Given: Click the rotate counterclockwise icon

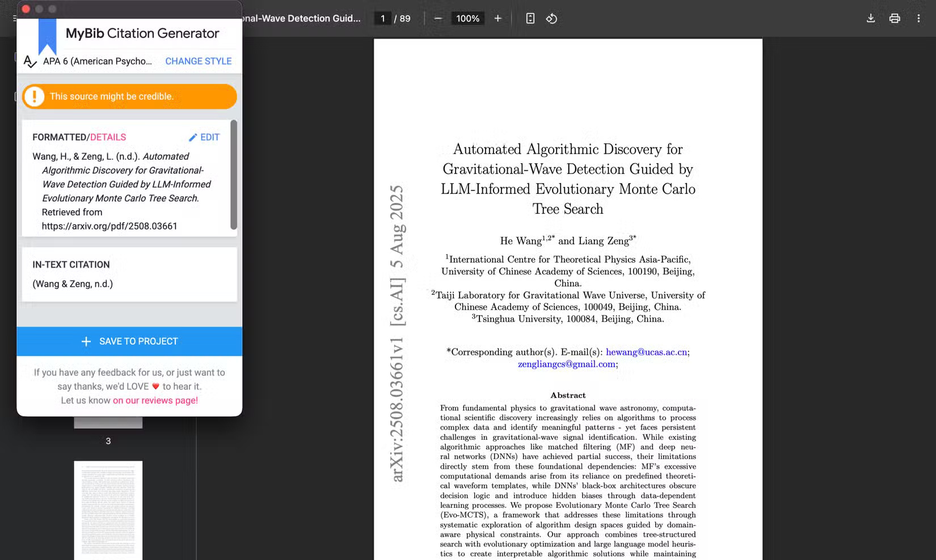Looking at the screenshot, I should tap(551, 18).
